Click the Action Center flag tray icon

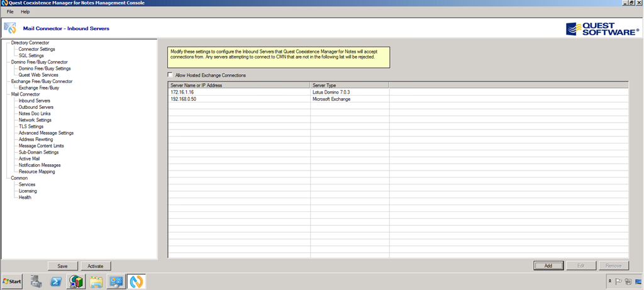(x=619, y=281)
